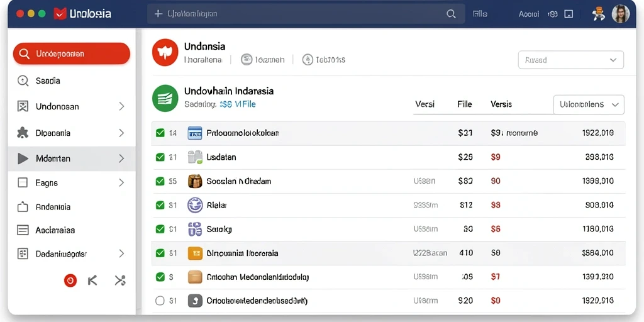Open the user avatar in top right
Viewport: 644px width, 322px height.
point(620,14)
